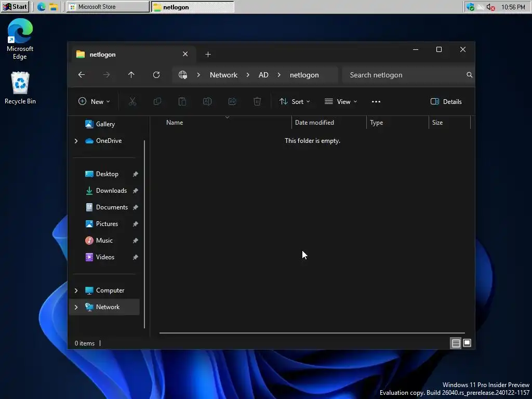Open the Sort dropdown
The width and height of the screenshot is (532, 399).
pyautogui.click(x=295, y=101)
